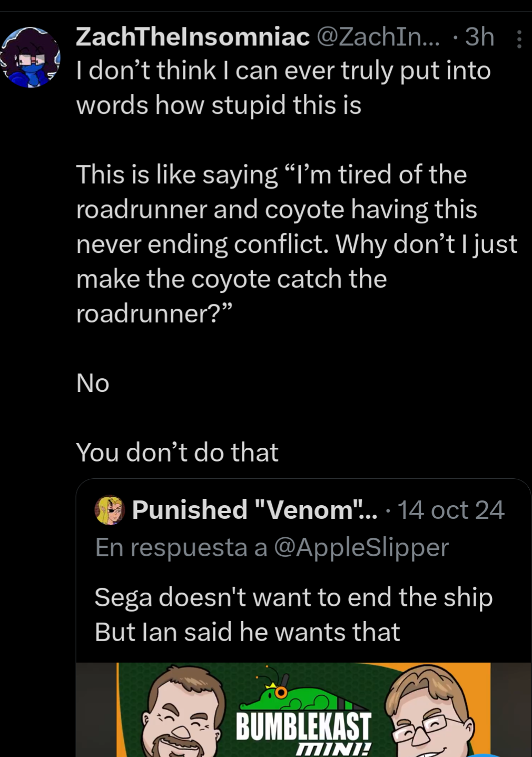Image resolution: width=532 pixels, height=757 pixels.
Task: Open the @AppleSlipper mention
Action: point(361,547)
